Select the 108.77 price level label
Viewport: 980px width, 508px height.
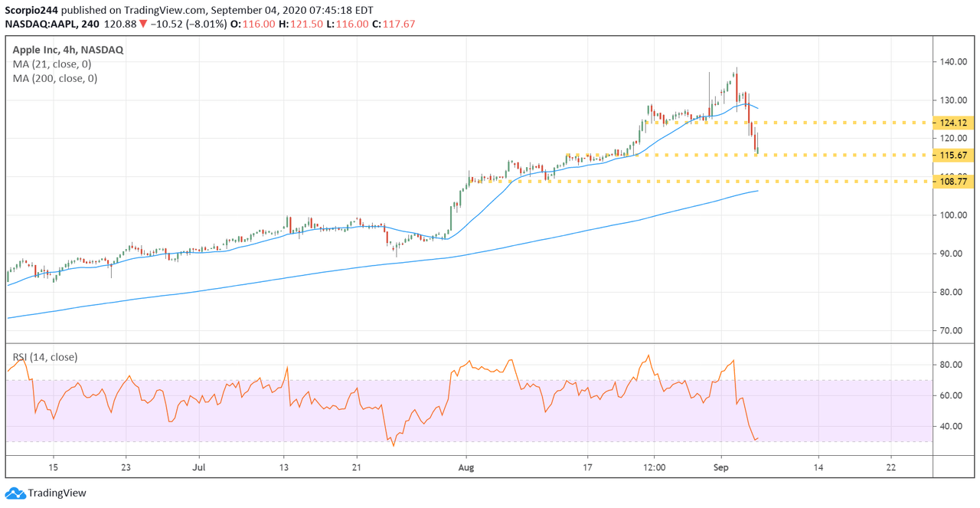coord(953,182)
